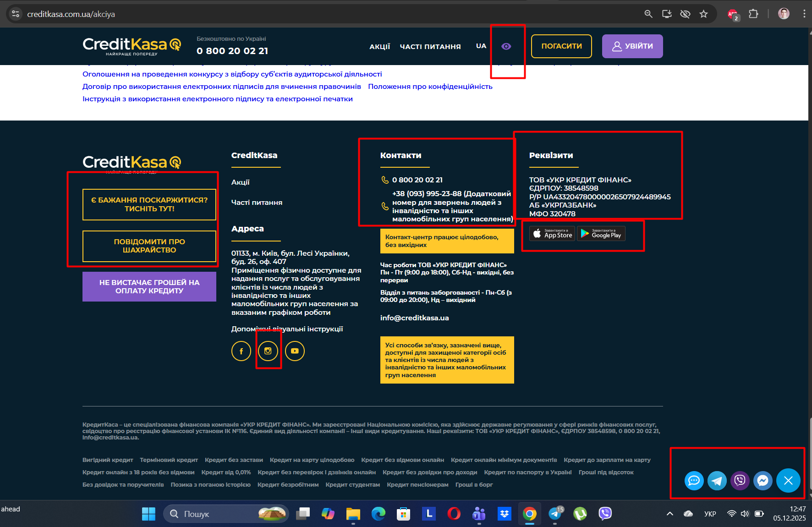Click the info@creditkasa.ua email link

[415, 318]
